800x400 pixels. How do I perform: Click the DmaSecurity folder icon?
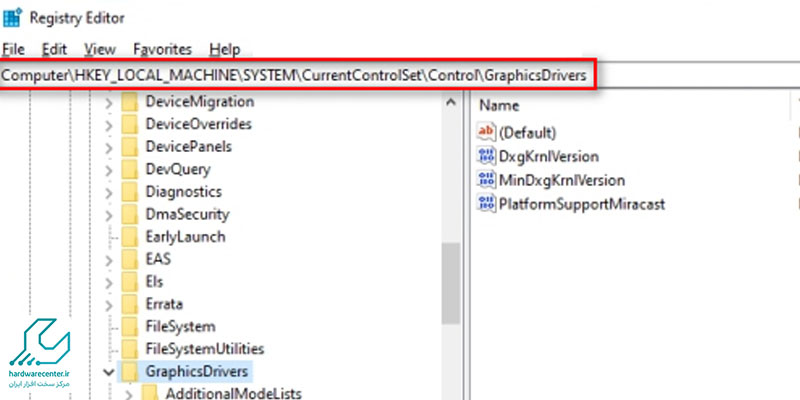pyautogui.click(x=130, y=214)
